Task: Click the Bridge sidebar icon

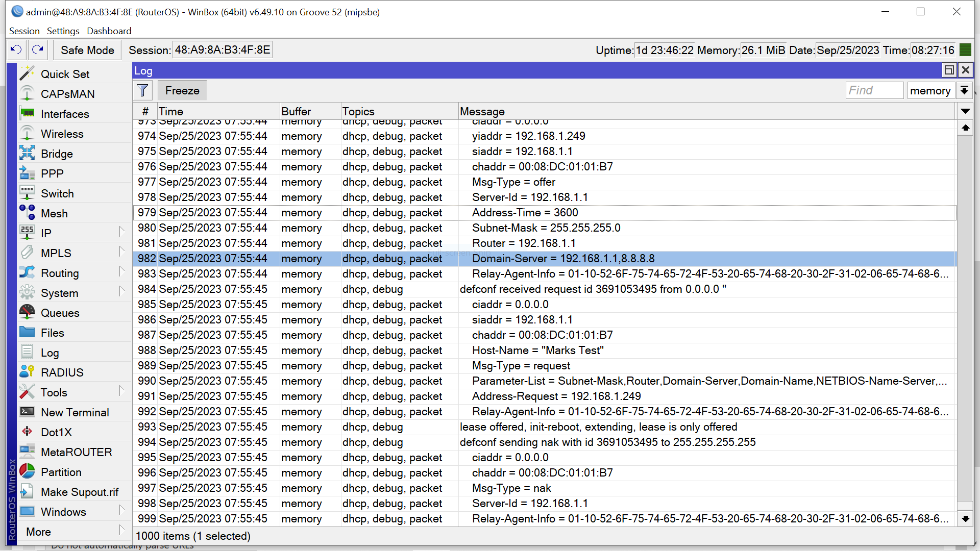Action: click(x=27, y=154)
